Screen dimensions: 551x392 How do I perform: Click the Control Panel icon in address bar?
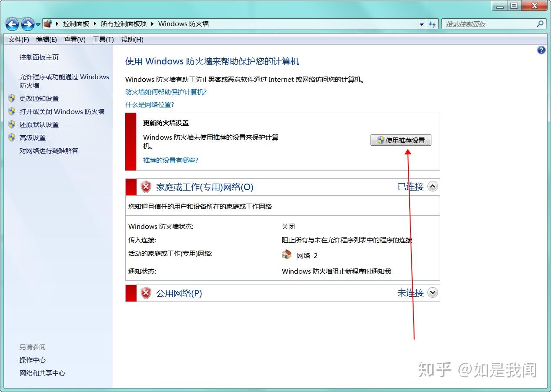tap(48, 23)
